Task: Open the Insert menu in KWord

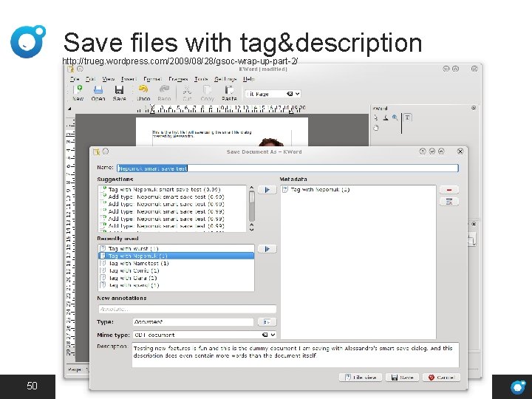Action: [x=129, y=79]
